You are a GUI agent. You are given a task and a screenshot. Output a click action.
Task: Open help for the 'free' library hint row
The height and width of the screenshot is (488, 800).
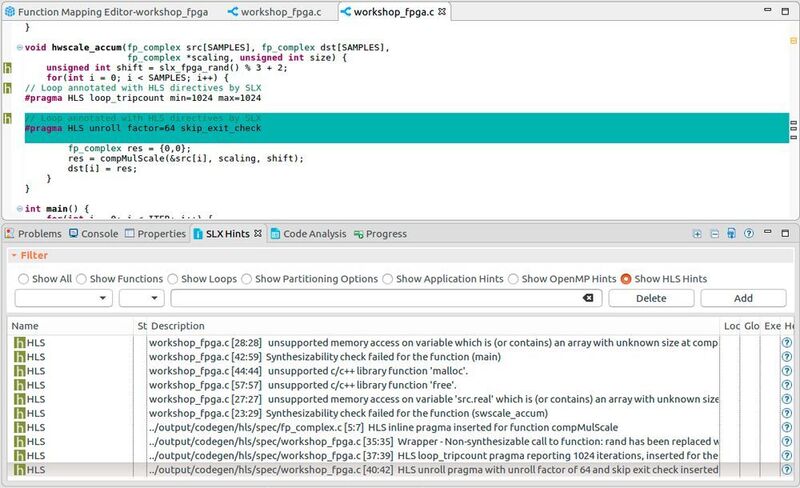click(x=786, y=385)
